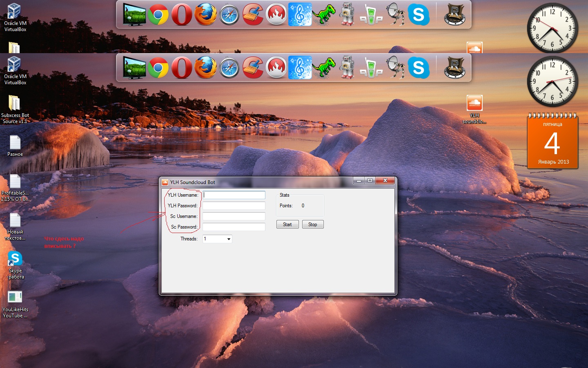Screen dimensions: 588x368
Task: Open the blue music note app, lower dock
Action: (300, 67)
